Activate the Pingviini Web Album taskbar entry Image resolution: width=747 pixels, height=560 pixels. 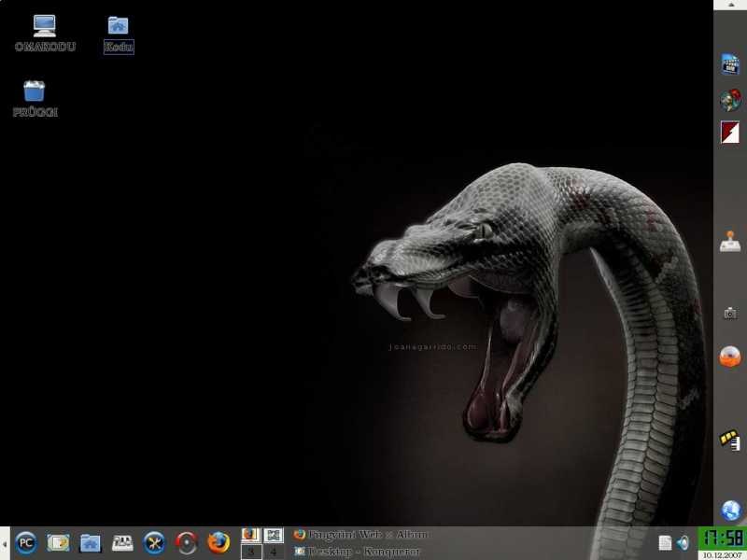[360, 534]
